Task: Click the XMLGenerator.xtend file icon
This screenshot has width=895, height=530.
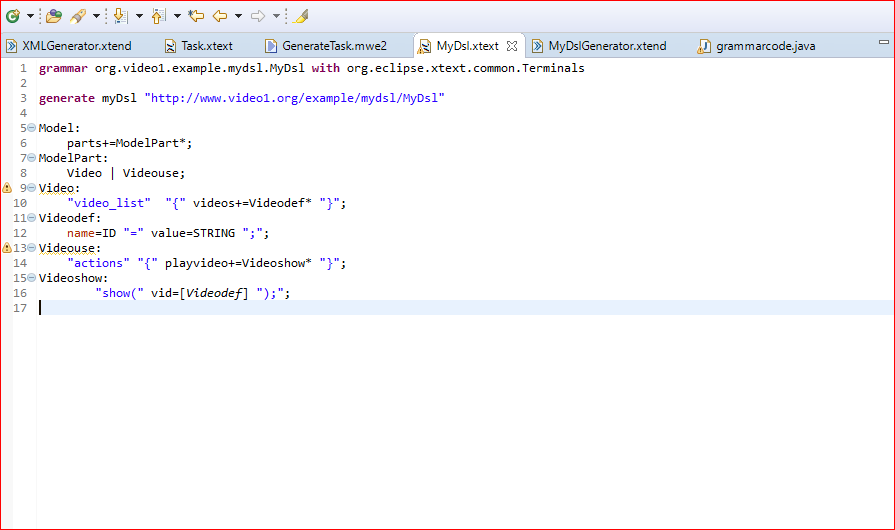Action: 11,46
